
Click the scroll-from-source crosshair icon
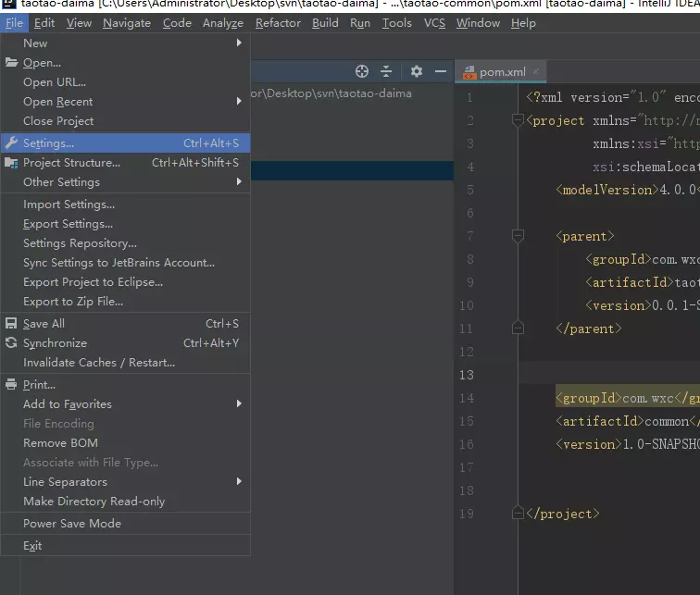click(x=362, y=71)
